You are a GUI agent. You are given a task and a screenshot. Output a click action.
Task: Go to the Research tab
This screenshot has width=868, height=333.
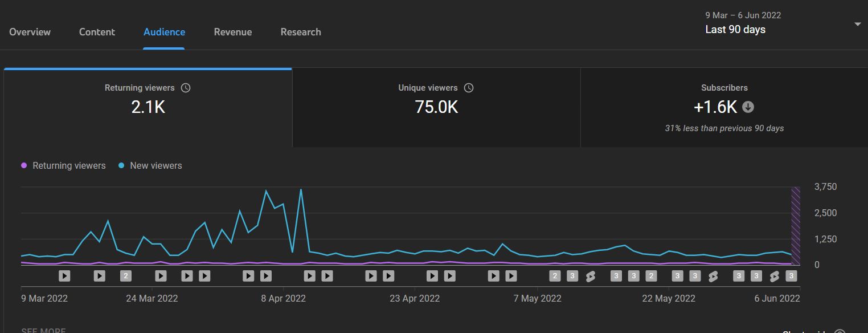click(301, 32)
